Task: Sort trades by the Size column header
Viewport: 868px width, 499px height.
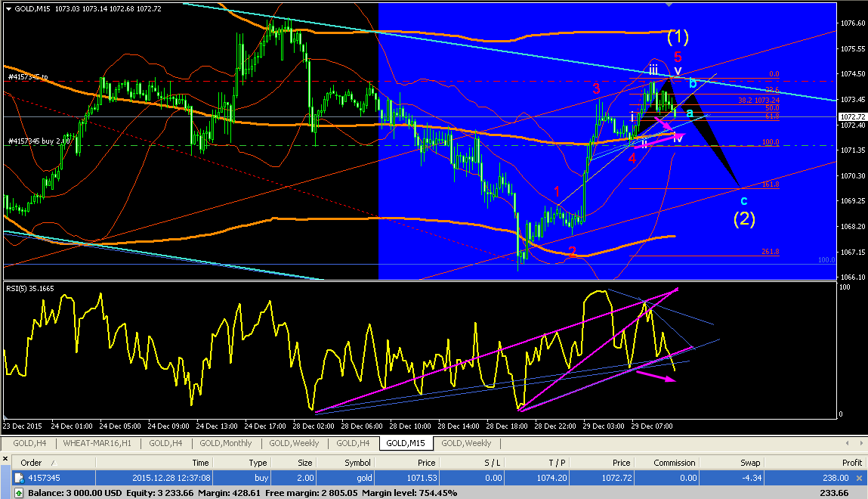Action: coord(305,463)
